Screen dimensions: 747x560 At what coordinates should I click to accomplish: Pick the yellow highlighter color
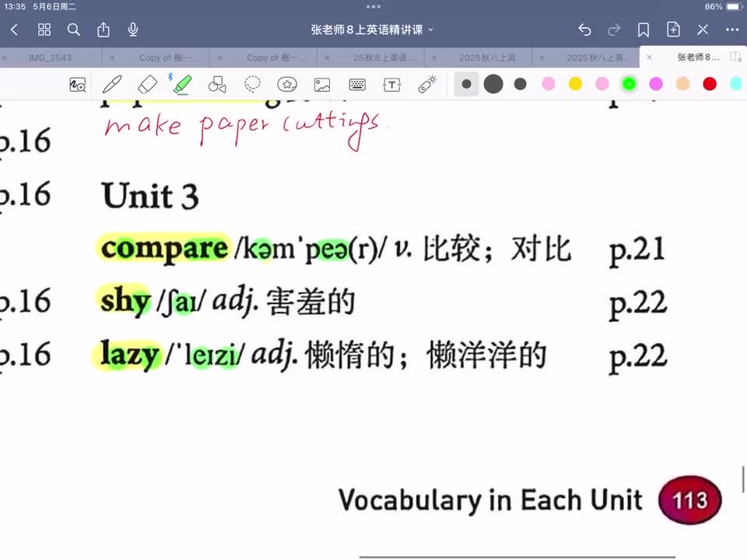(576, 84)
